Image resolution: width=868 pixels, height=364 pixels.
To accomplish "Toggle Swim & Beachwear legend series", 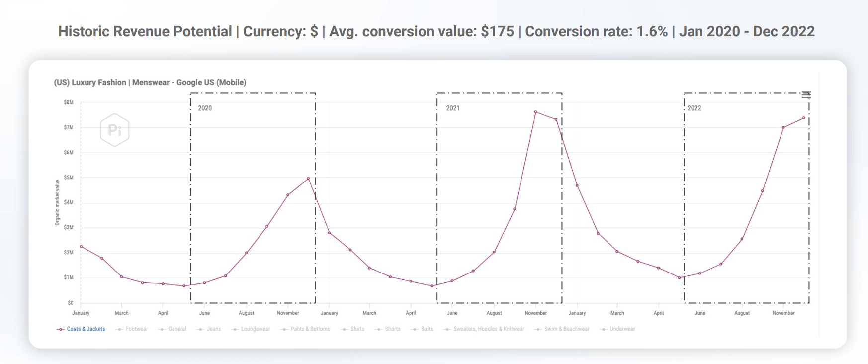I will click(562, 329).
